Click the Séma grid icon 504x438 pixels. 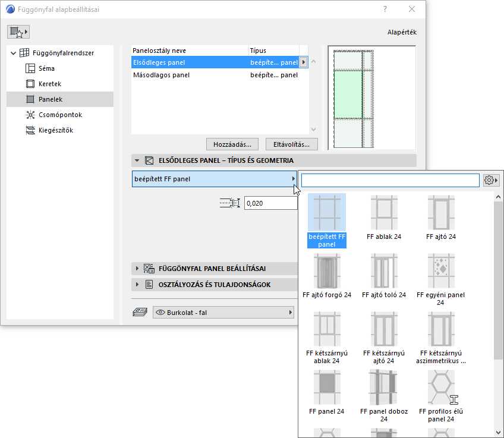30,68
